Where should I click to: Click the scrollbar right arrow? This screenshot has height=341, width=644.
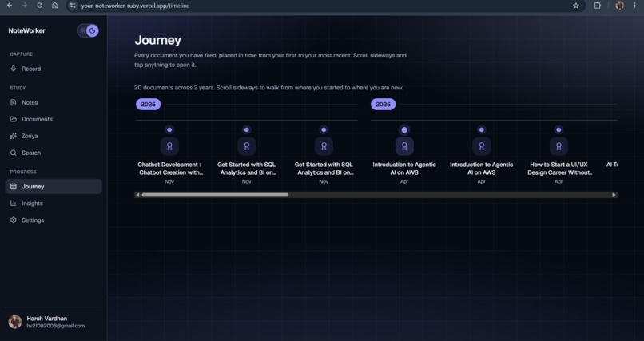(x=614, y=195)
